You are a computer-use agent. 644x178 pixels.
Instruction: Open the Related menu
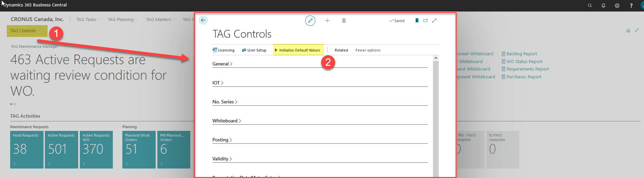pos(341,50)
